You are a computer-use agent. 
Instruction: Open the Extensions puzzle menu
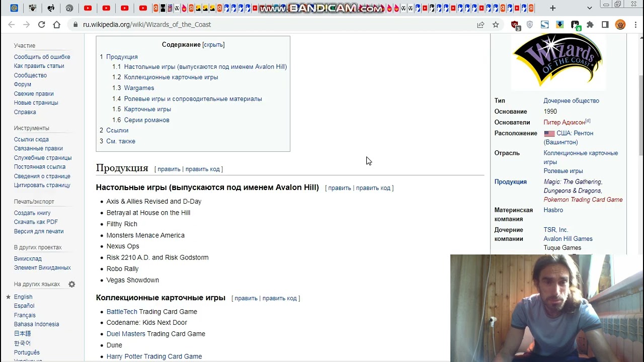(x=590, y=25)
